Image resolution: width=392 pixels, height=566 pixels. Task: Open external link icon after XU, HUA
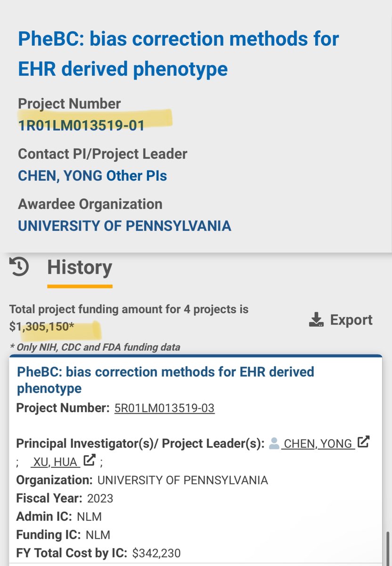pyautogui.click(x=89, y=459)
